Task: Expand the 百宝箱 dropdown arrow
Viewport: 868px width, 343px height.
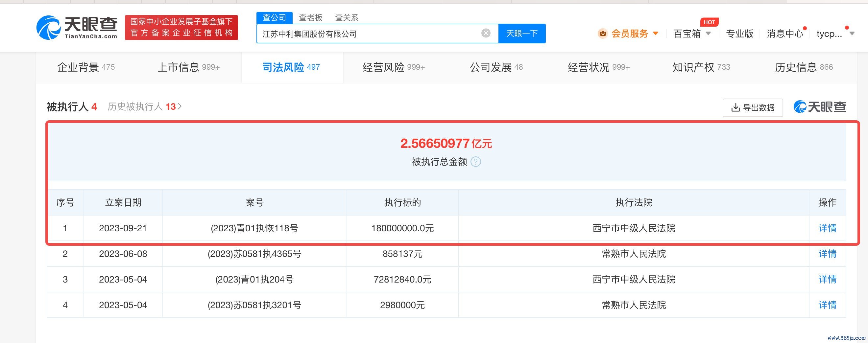Action: 708,33
